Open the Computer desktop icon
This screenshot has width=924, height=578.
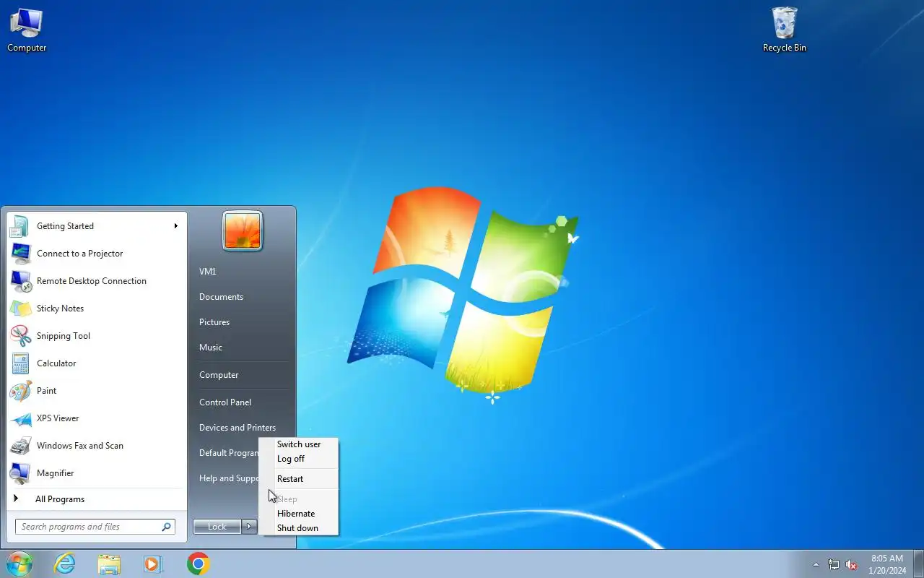27,30
